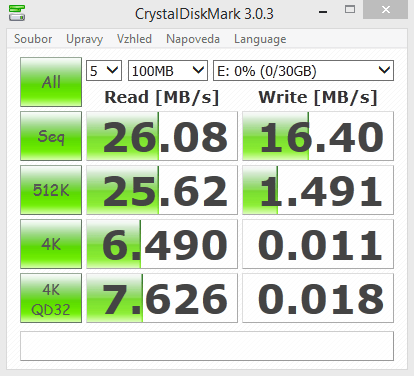Image resolution: width=414 pixels, height=376 pixels.
Task: Open the Language menu
Action: (x=260, y=39)
